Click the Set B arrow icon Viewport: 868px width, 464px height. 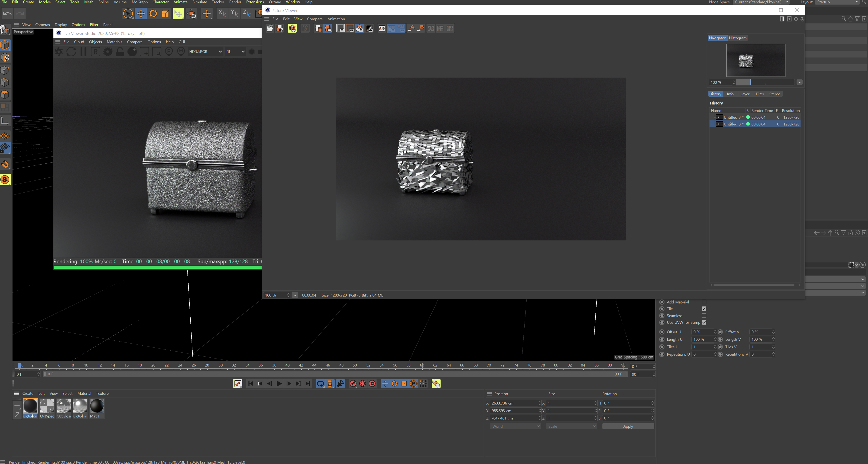point(420,28)
